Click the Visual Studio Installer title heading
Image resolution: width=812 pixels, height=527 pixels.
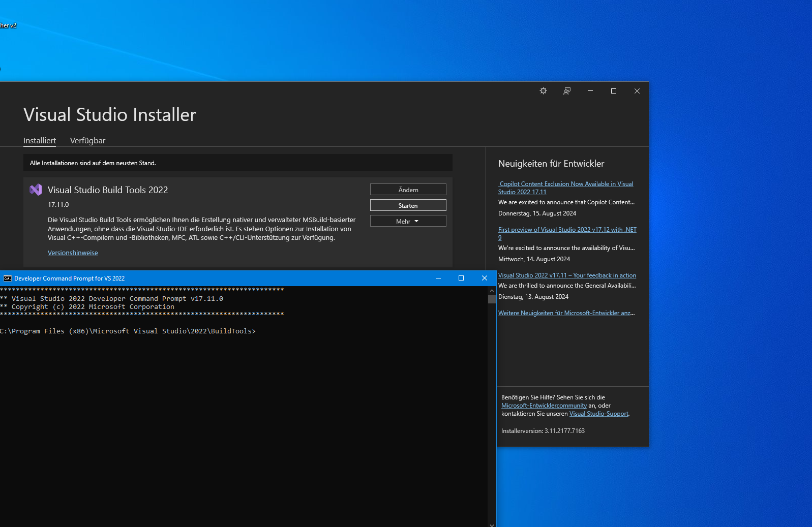[x=110, y=115]
